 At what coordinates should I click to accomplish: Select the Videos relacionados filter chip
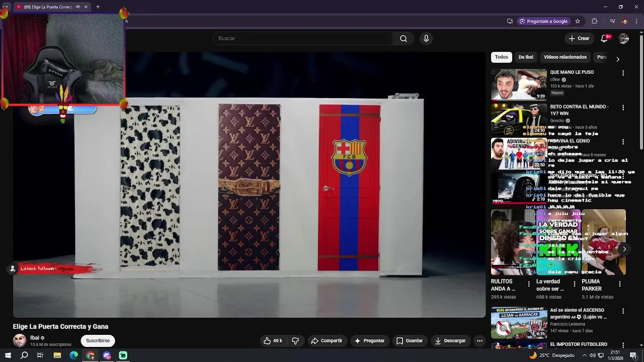pyautogui.click(x=565, y=57)
